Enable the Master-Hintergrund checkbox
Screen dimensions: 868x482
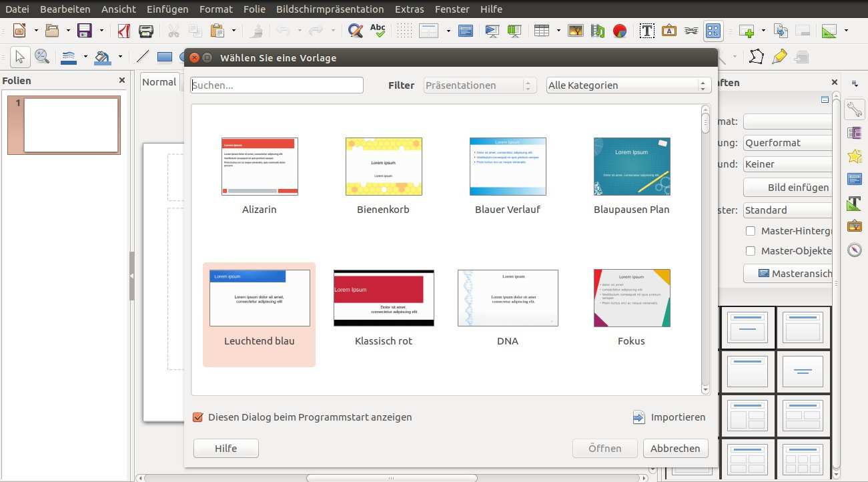[x=750, y=231]
